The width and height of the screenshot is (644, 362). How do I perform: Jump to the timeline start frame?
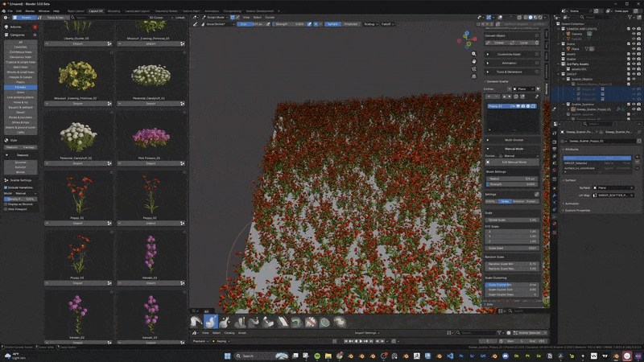click(x=346, y=341)
